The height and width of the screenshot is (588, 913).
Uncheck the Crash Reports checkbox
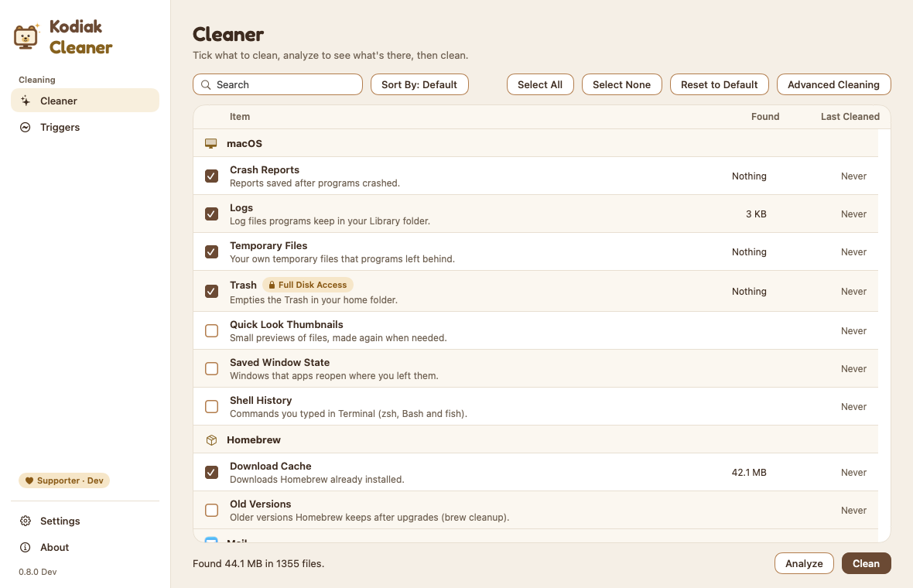pos(211,176)
